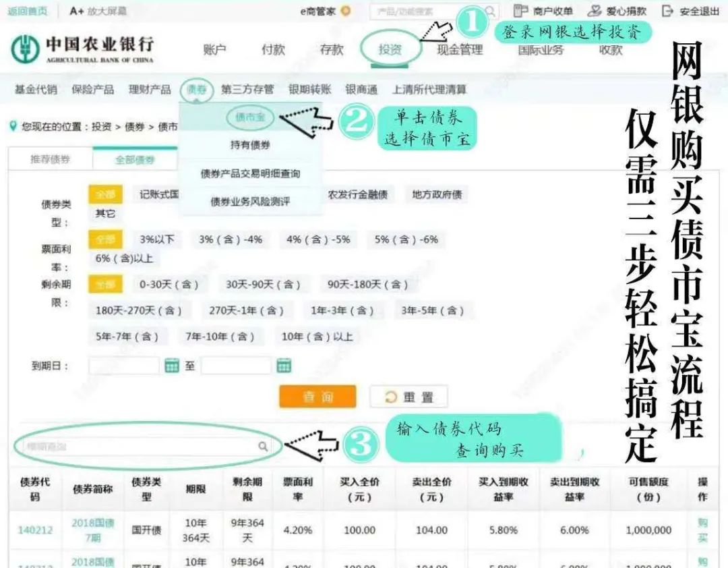Open the 保险产品 submenu
728x568 pixels.
[x=92, y=89]
